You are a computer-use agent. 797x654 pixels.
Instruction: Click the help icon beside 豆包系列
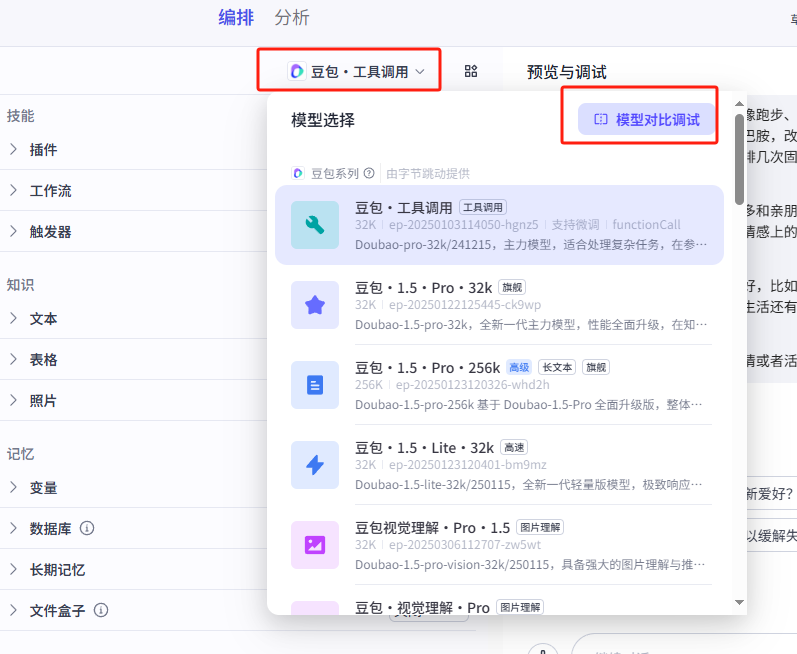(x=369, y=173)
